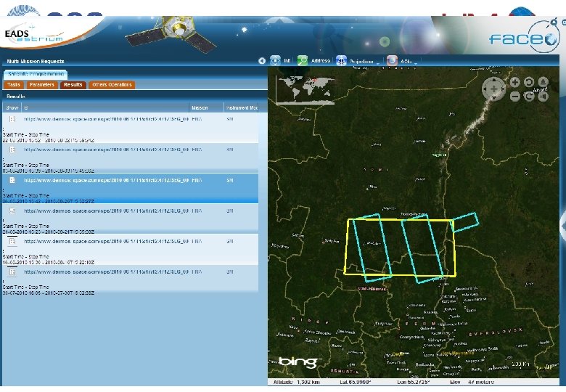Click the Projections icon
The width and height of the screenshot is (566, 392).
click(x=341, y=61)
